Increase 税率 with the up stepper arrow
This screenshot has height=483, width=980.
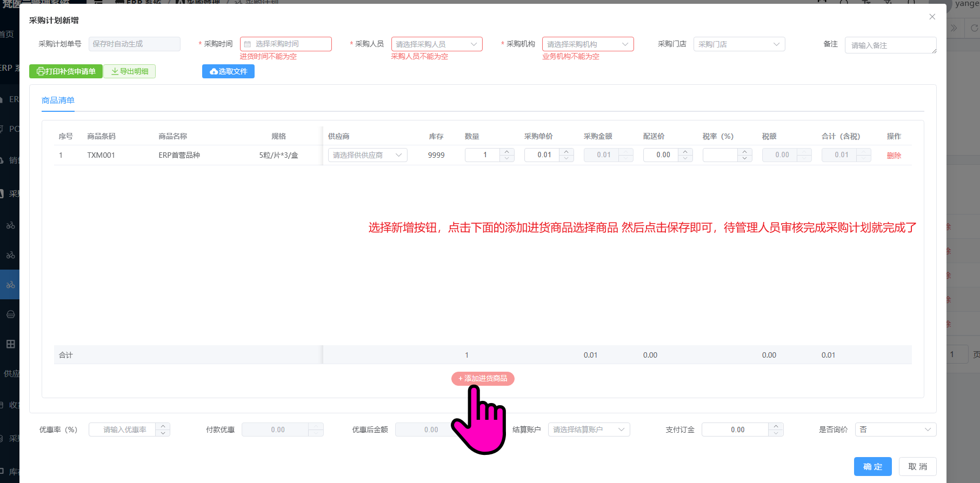click(x=745, y=152)
